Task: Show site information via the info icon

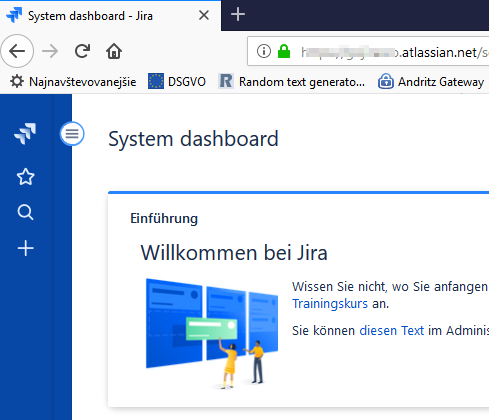Action: (x=264, y=51)
